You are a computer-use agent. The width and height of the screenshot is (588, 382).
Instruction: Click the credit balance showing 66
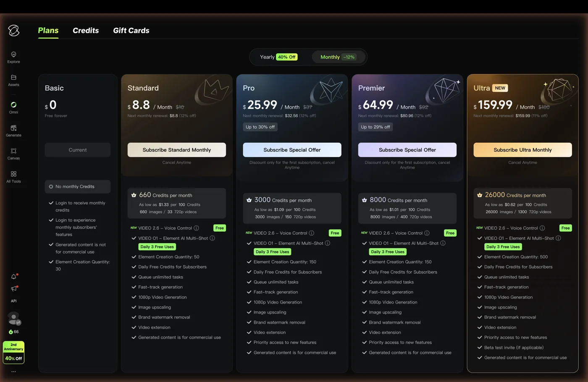(x=13, y=332)
